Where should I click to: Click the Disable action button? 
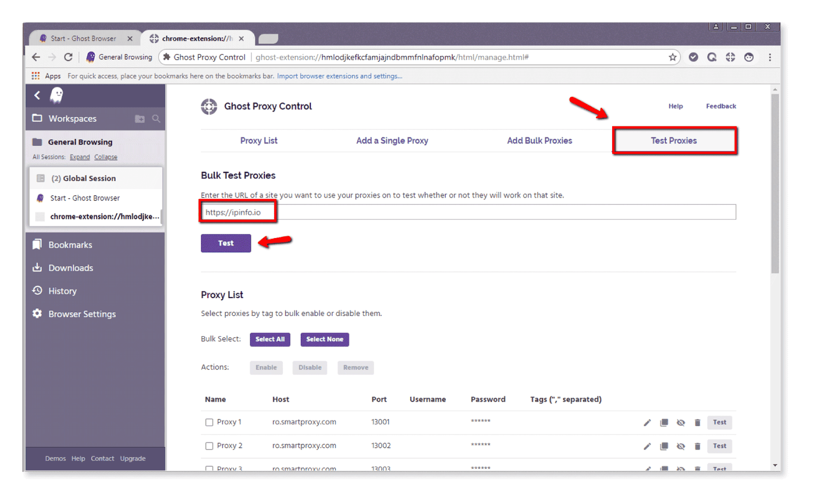click(x=310, y=367)
